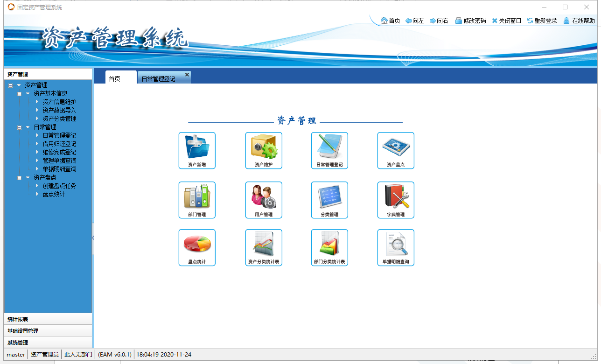The height and width of the screenshot is (364, 601).
Task: Open the 字典管理 books icon
Action: tap(396, 197)
